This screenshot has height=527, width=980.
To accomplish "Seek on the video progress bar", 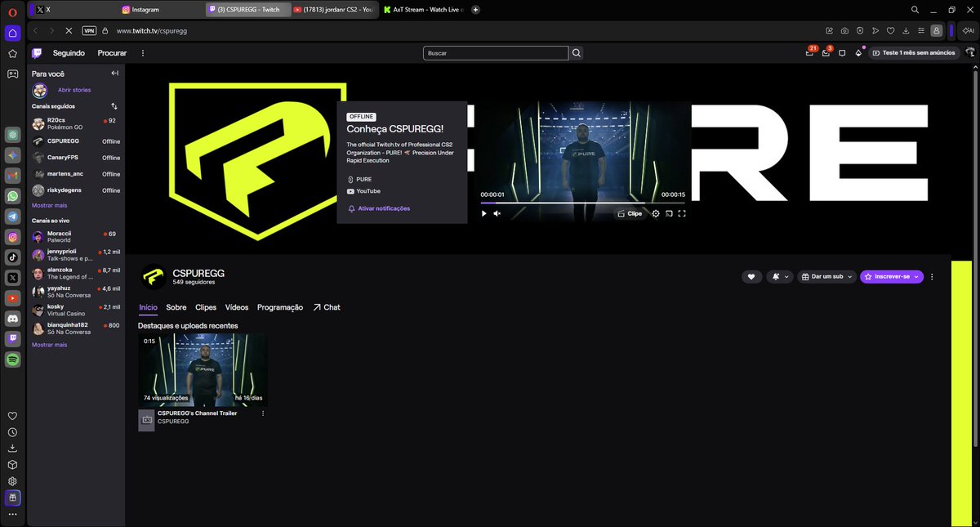I will point(585,203).
